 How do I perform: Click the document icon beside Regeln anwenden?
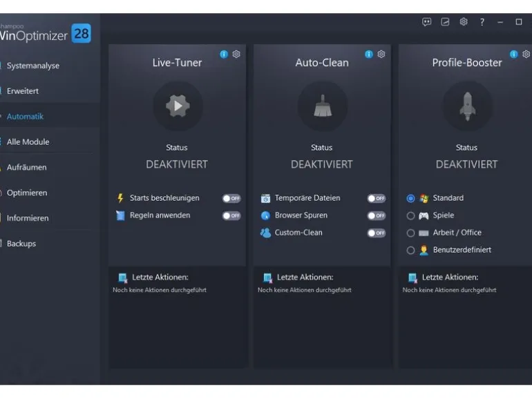tap(120, 215)
